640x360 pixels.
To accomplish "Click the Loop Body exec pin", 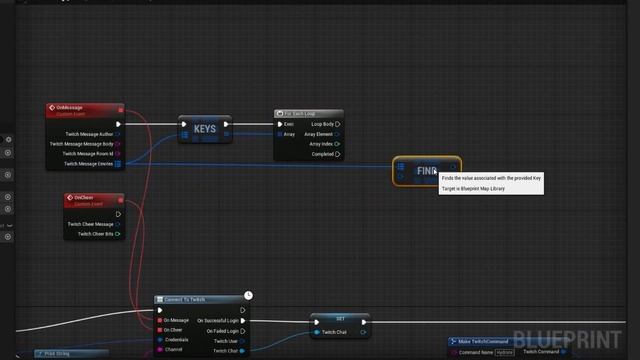I will pyautogui.click(x=338, y=124).
